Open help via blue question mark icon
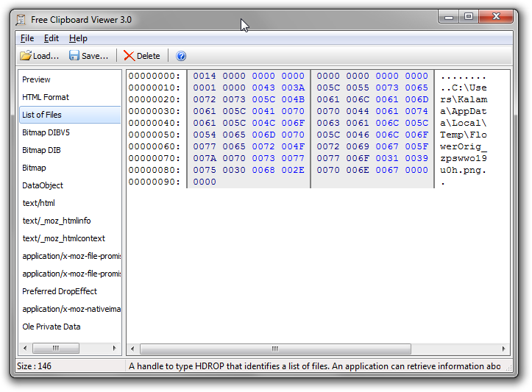 (181, 56)
